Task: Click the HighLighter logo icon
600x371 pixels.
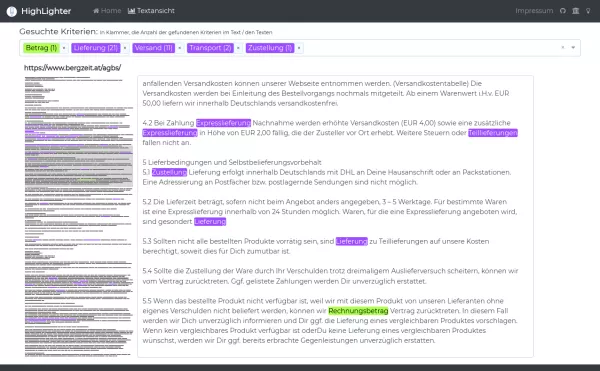Action: [11, 11]
